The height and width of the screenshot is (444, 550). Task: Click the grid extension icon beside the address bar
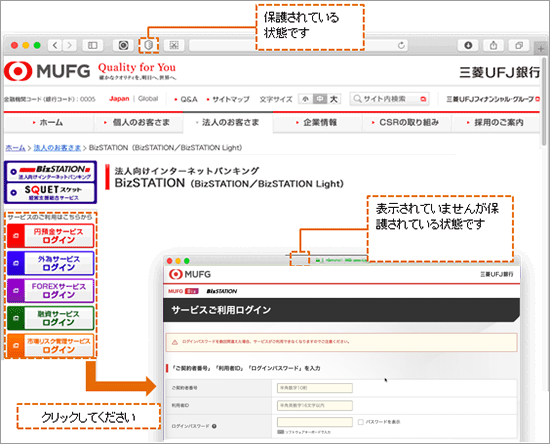click(174, 45)
